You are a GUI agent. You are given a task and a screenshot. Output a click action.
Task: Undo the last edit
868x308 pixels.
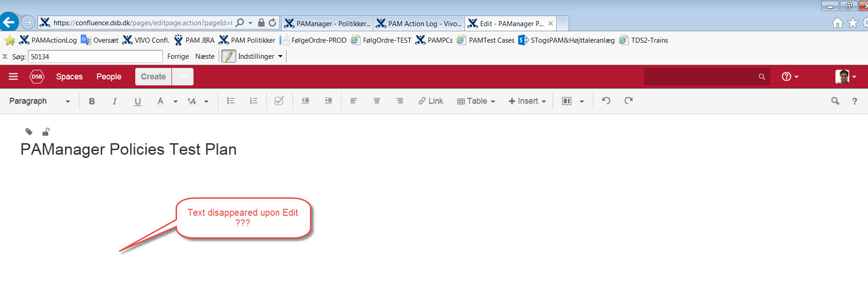[x=606, y=101]
